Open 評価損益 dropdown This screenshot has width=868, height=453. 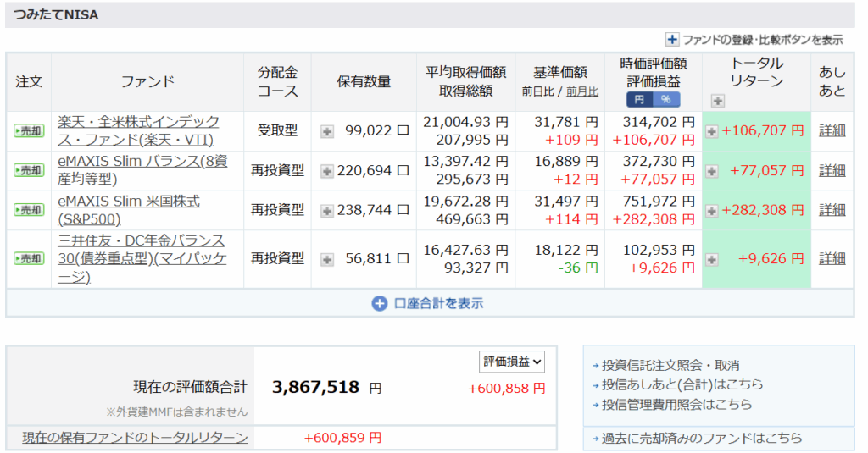(511, 362)
